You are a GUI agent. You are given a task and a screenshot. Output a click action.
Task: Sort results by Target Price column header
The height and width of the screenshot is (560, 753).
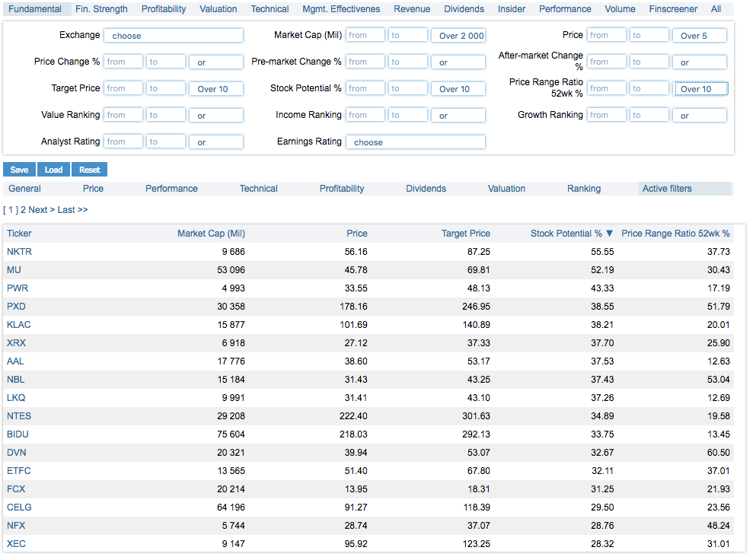[x=466, y=234]
